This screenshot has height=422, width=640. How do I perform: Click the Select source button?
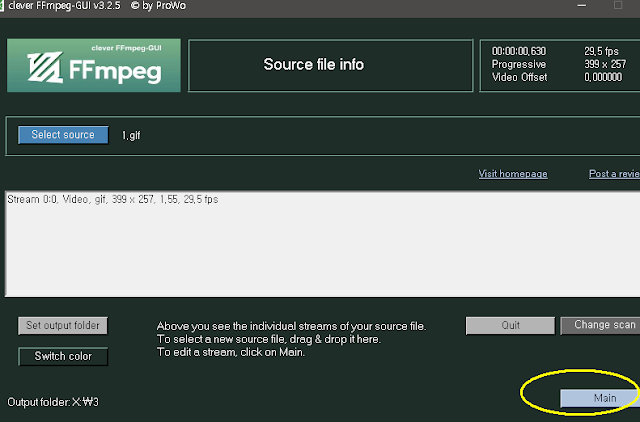click(63, 135)
